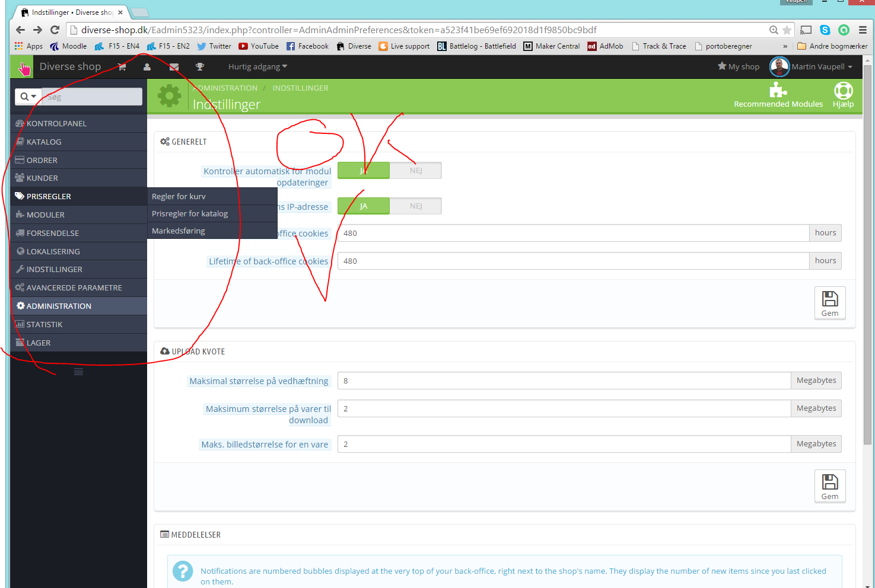Open the customer notifications person icon
The width and height of the screenshot is (875, 588).
(147, 67)
